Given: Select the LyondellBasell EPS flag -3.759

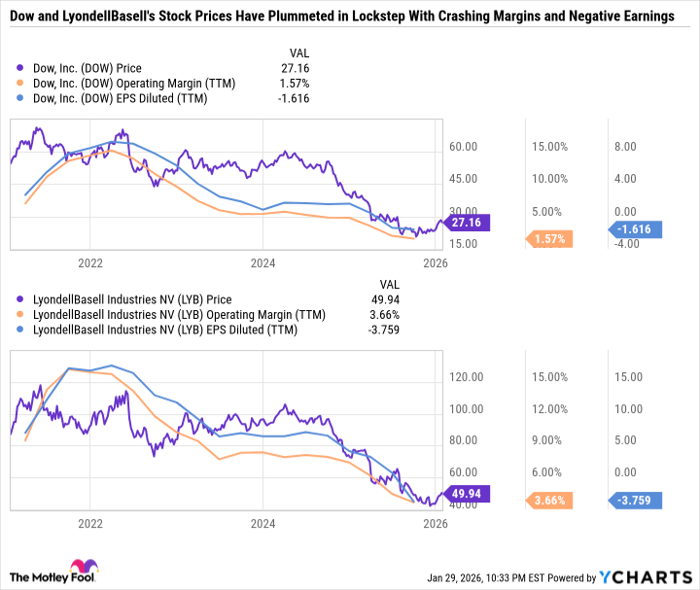Looking at the screenshot, I should pyautogui.click(x=637, y=502).
